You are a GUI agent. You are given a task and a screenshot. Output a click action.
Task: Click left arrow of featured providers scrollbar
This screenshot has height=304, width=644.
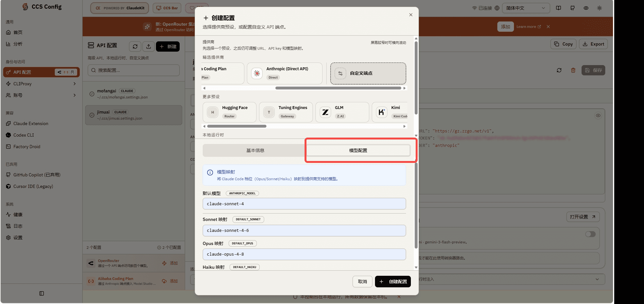tap(204, 88)
